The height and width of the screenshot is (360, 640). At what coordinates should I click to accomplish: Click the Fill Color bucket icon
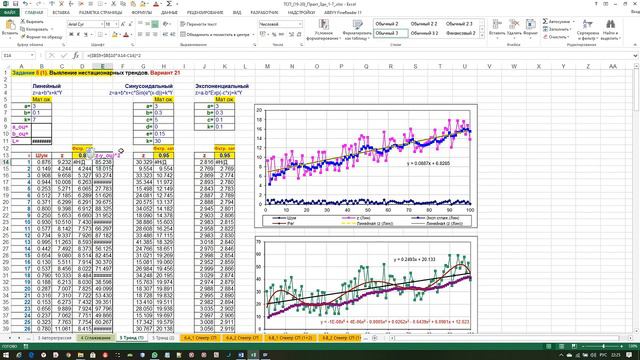click(x=115, y=35)
